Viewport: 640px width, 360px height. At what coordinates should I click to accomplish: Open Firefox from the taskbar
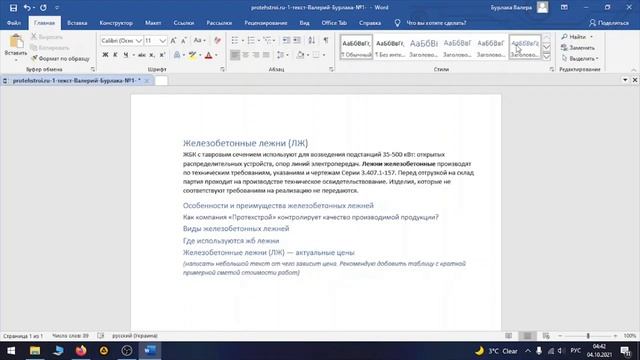pyautogui.click(x=81, y=351)
